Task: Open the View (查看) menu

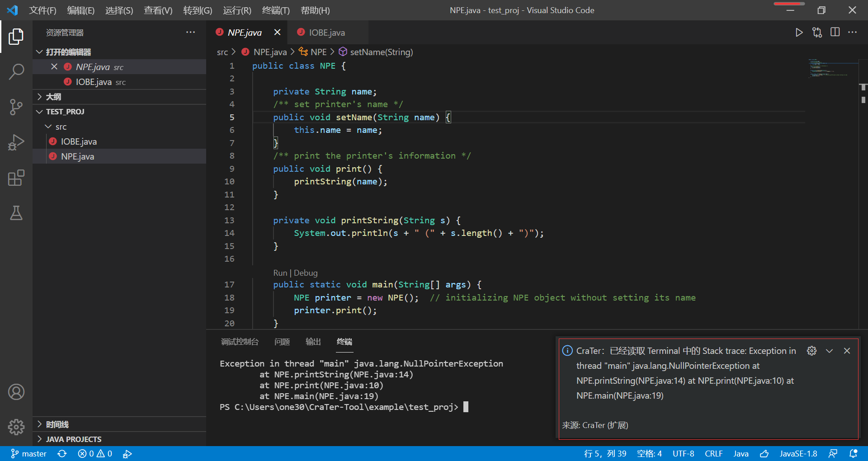Action: pyautogui.click(x=158, y=10)
